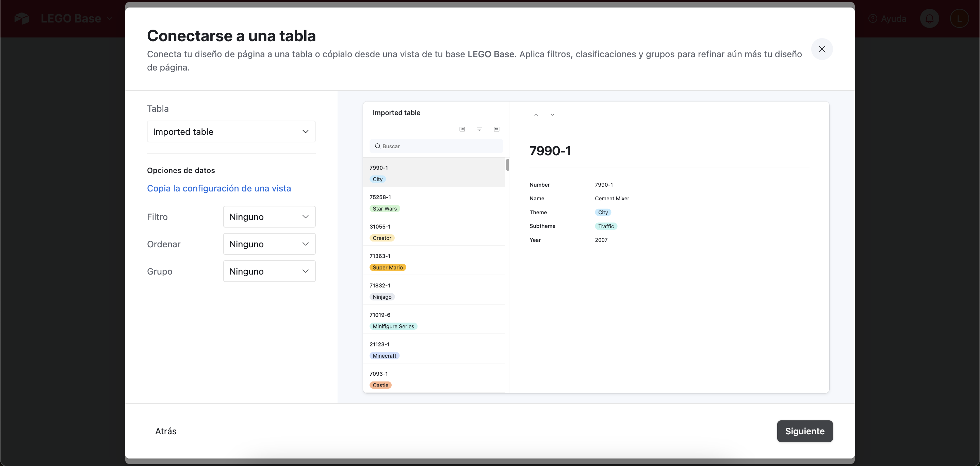Click list icon left of the filter icon
The image size is (980, 466).
click(x=462, y=129)
